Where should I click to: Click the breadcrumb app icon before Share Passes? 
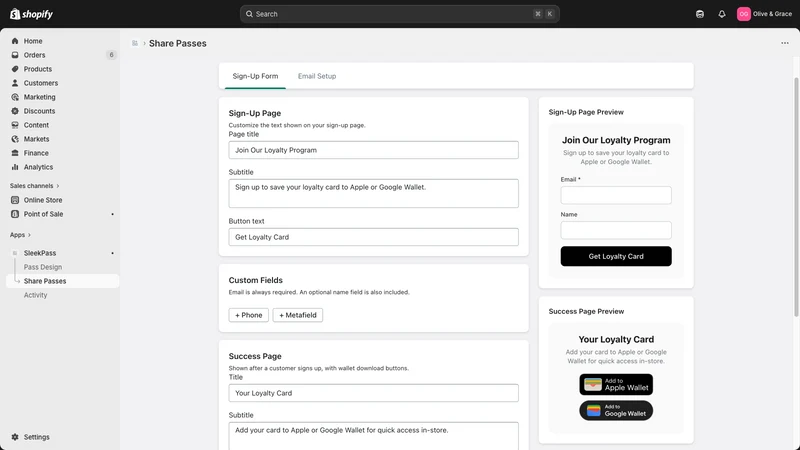point(135,43)
